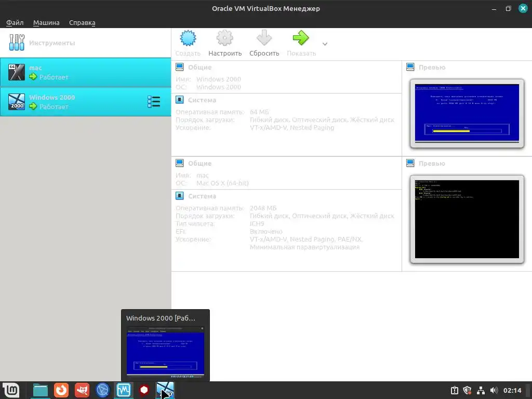This screenshot has width=532, height=399.
Task: Click the Windows 2000 running arrow status icon
Action: click(33, 106)
